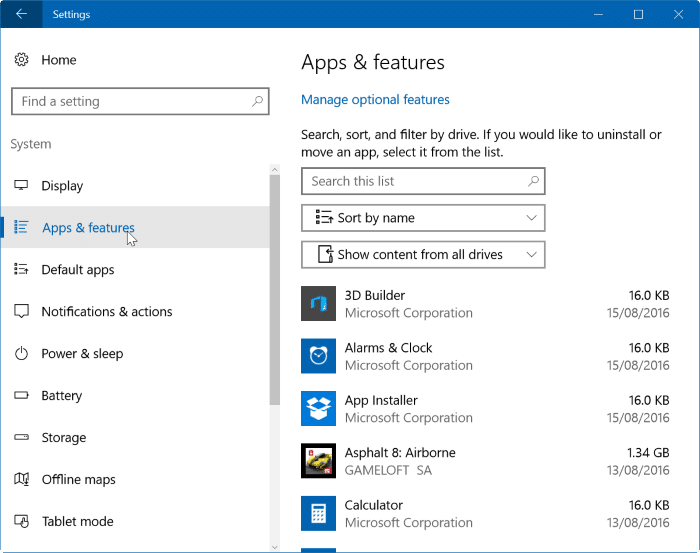Select the 3D Builder name text
Screen dimensions: 700x553
click(375, 295)
